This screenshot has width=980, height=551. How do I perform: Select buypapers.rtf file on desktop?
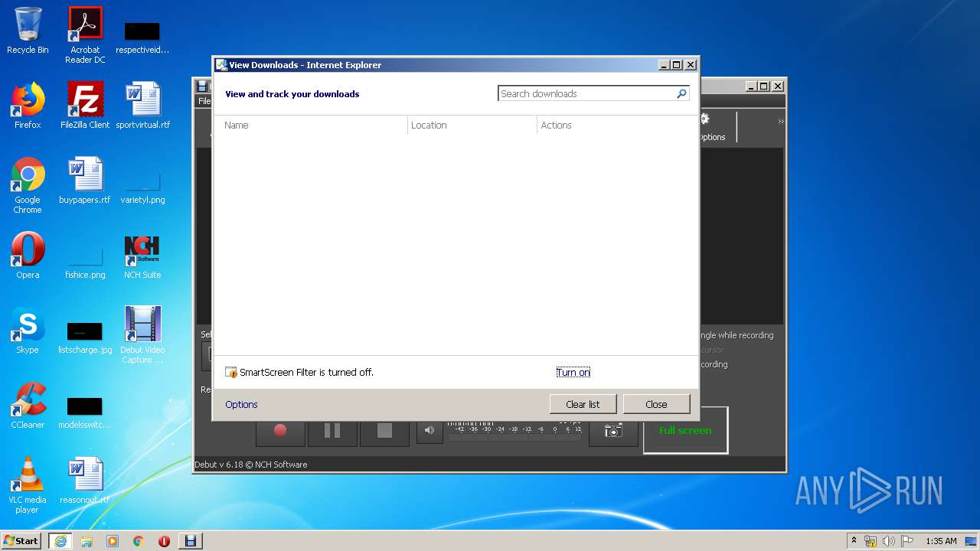tap(85, 181)
